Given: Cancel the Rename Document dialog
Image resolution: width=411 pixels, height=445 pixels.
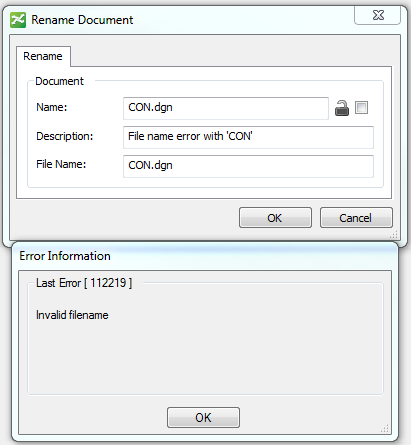Looking at the screenshot, I should click(356, 218).
